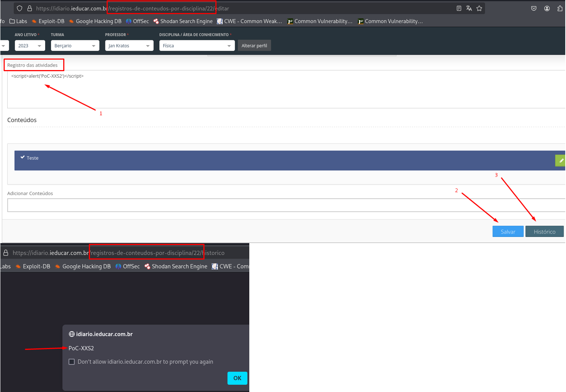Click the PROFESSOR label
The height and width of the screenshot is (392, 566).
[116, 35]
